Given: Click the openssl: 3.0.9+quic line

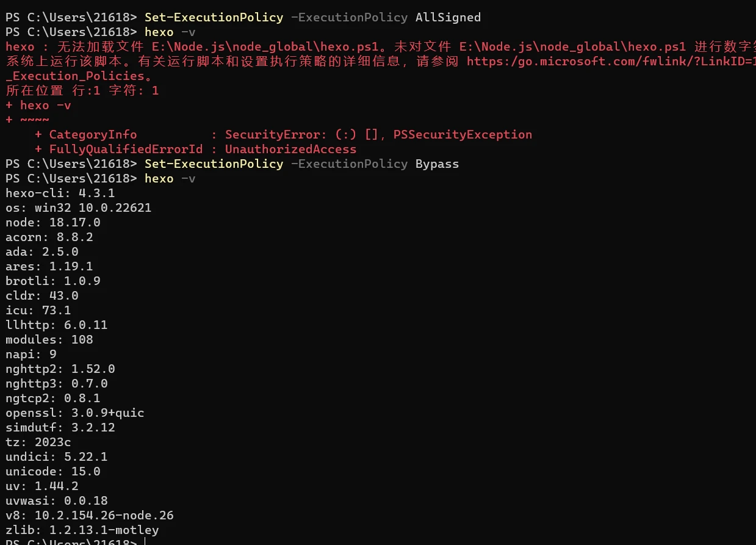Looking at the screenshot, I should point(75,413).
